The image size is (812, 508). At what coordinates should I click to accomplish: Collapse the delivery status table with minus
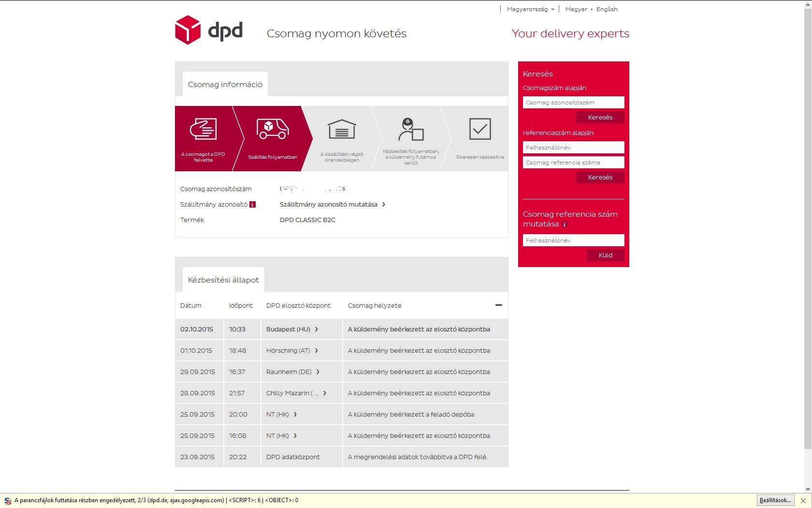pyautogui.click(x=499, y=305)
